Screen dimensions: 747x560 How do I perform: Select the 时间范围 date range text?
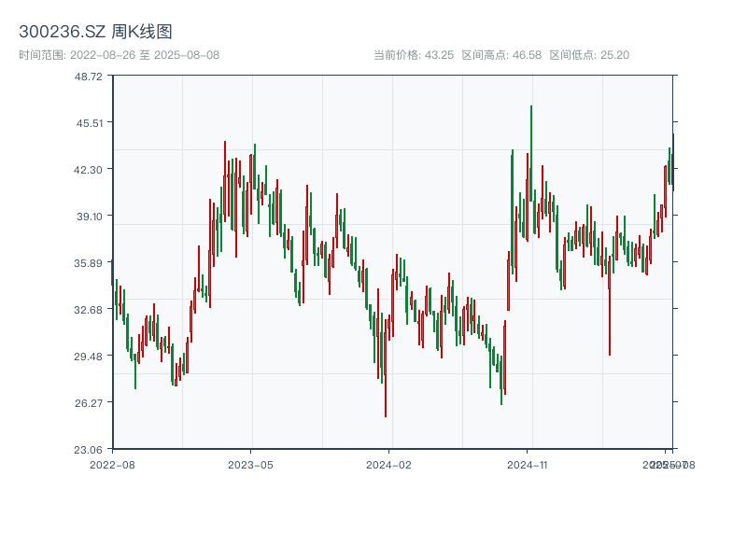[120, 55]
